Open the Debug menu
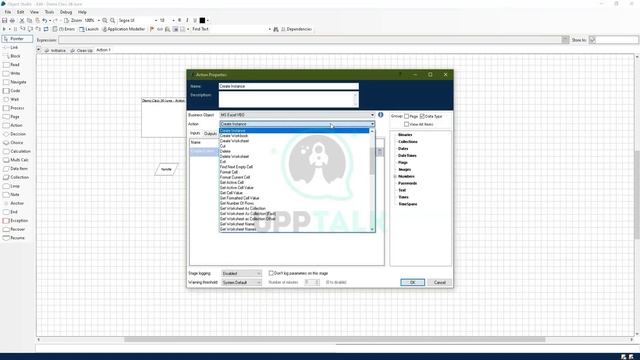Image resolution: width=640 pixels, height=360 pixels. tap(66, 12)
